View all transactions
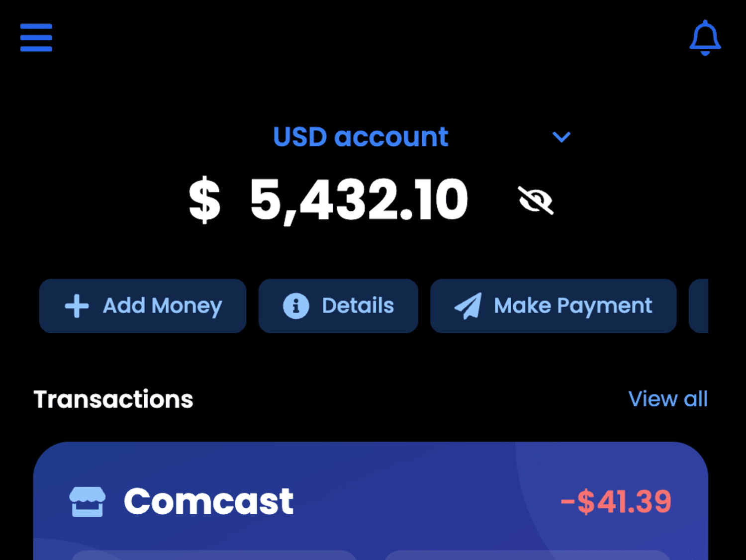 668,399
